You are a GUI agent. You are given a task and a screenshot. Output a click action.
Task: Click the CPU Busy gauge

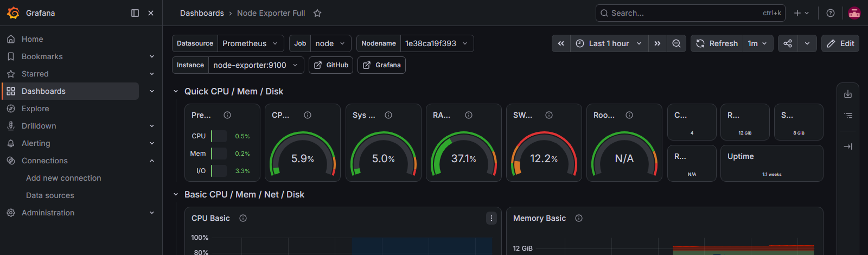tap(303, 154)
